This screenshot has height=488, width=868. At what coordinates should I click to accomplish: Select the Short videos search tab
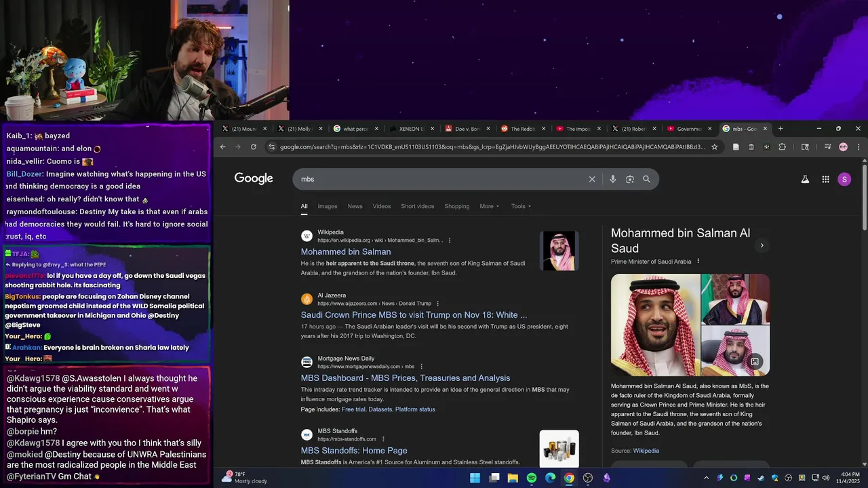(x=417, y=206)
